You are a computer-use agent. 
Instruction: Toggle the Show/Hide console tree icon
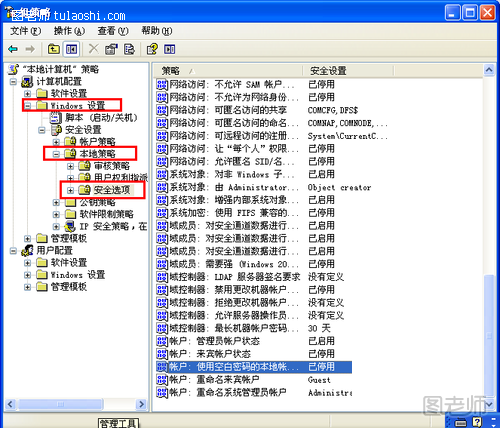71,49
